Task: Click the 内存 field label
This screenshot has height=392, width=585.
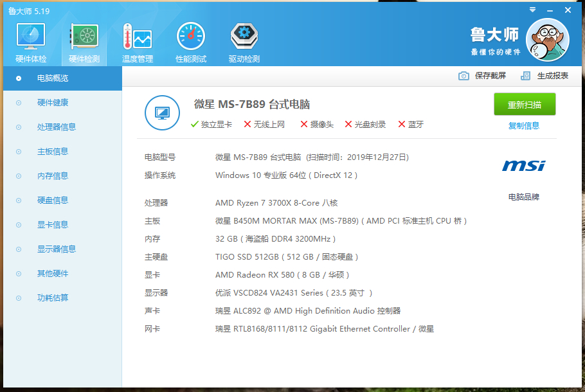Action: click(x=152, y=238)
